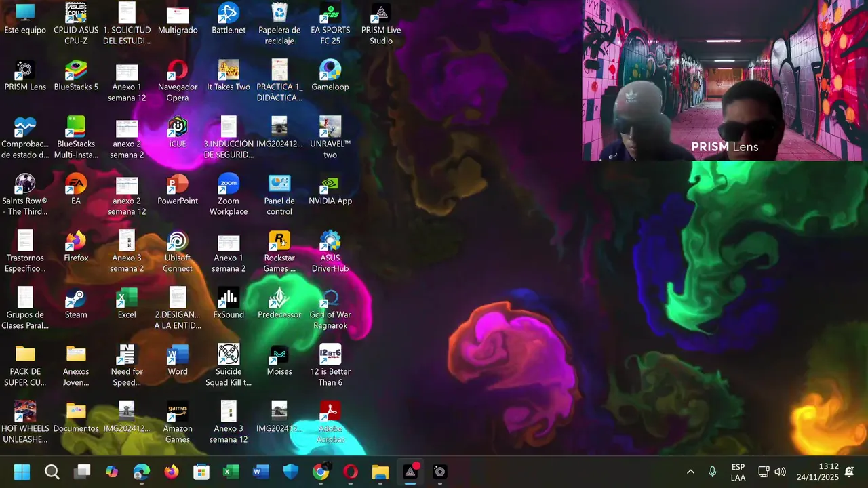Screen dimensions: 868x488
Task: Open PRISM Live Studio desktop icon
Action: pos(381,24)
